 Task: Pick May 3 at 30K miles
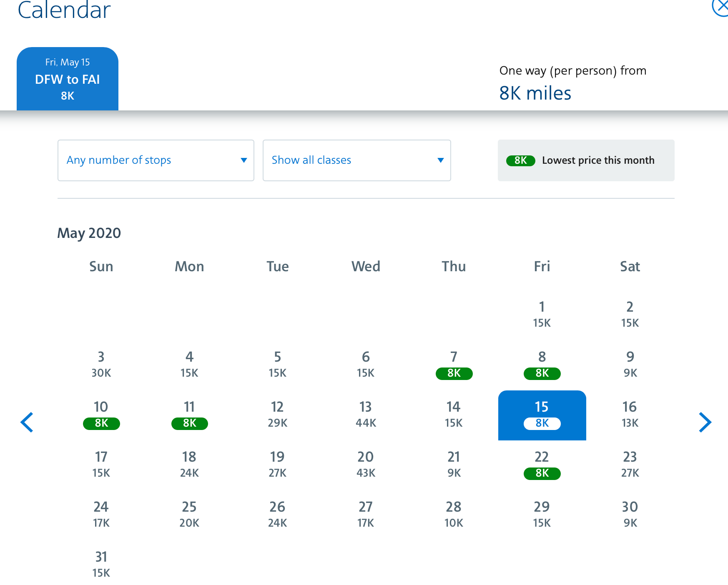[101, 365]
